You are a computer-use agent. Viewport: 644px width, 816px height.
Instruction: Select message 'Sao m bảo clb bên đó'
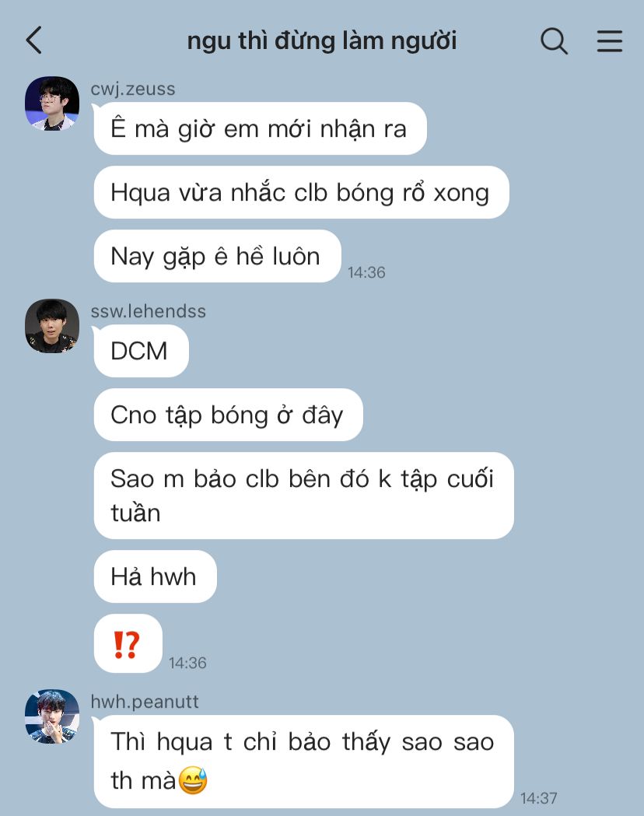304,496
